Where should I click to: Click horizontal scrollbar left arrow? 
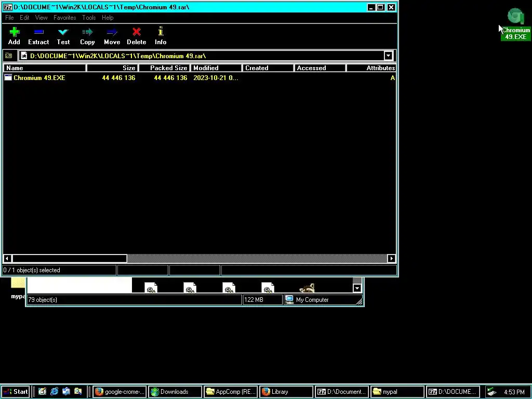(7, 259)
